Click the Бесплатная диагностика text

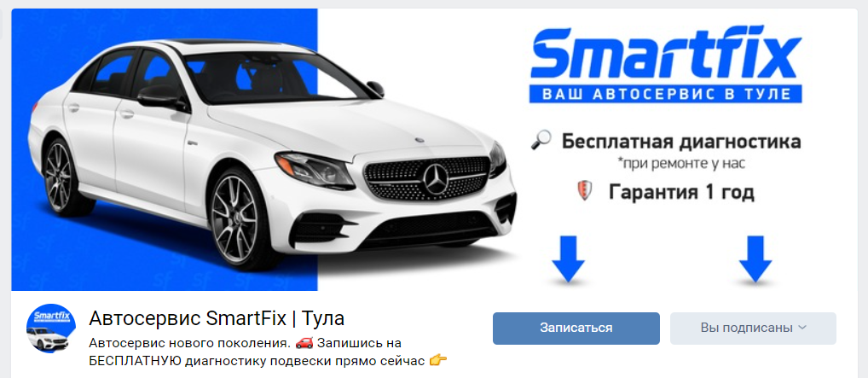click(681, 142)
